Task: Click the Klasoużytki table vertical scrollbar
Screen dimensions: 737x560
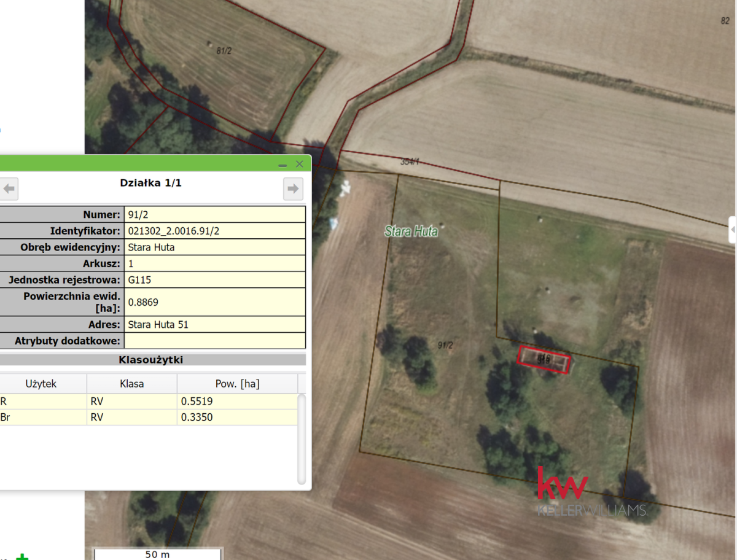Action: (x=301, y=439)
